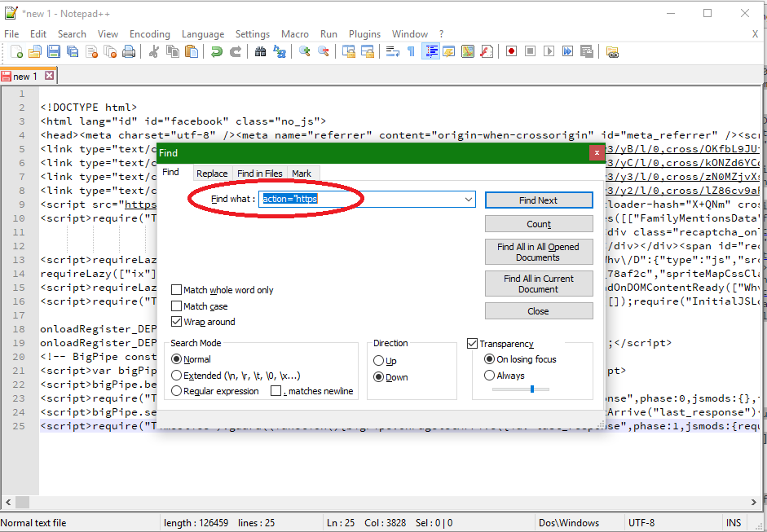Click the Print toolbar icon
Screen dimensions: 767x532
[129, 51]
